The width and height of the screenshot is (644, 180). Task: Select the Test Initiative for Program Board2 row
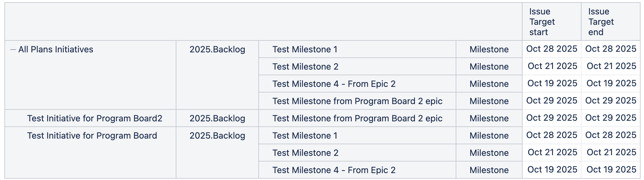pos(94,119)
